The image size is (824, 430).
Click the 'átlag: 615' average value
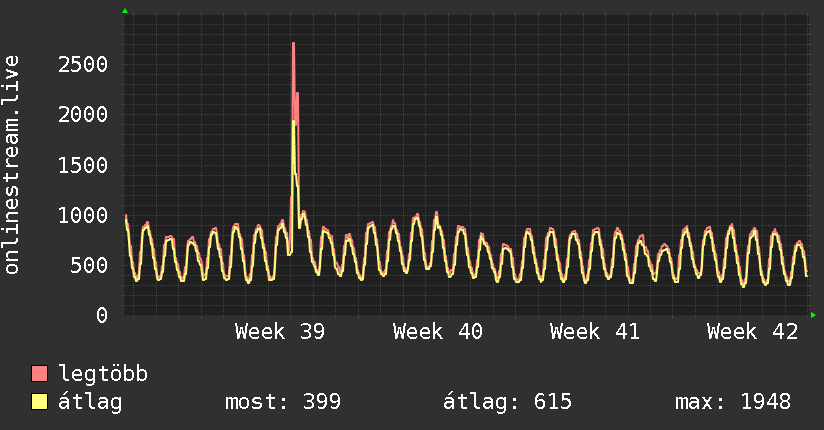pos(507,402)
